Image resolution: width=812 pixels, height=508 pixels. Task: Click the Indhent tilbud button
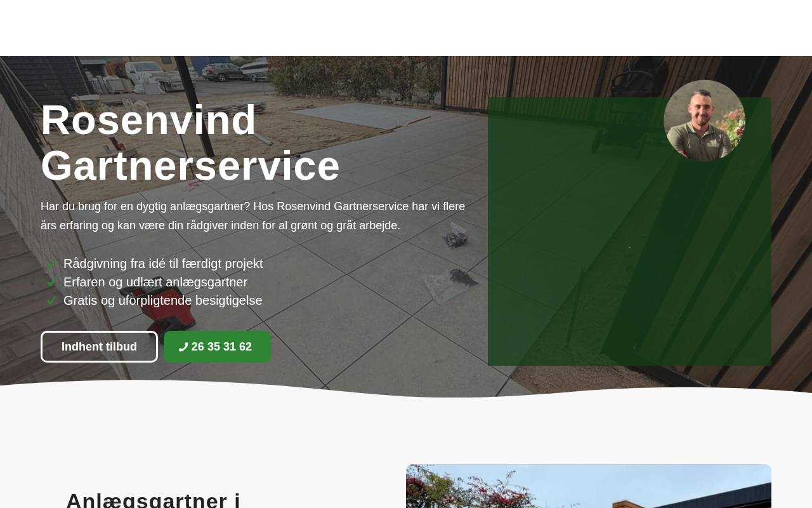(99, 347)
